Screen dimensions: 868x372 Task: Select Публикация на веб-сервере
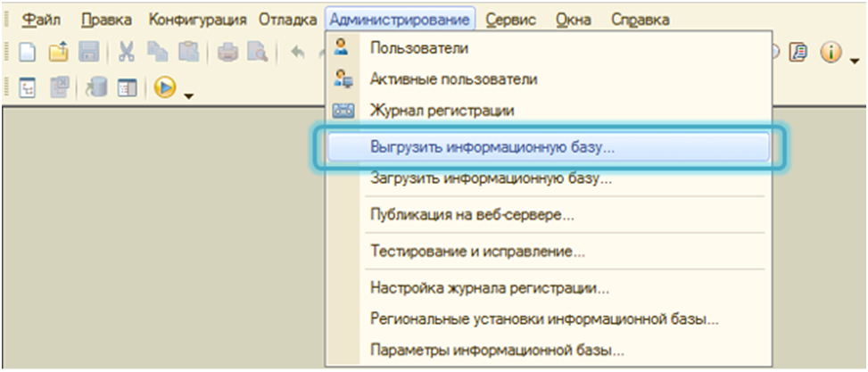(x=548, y=215)
